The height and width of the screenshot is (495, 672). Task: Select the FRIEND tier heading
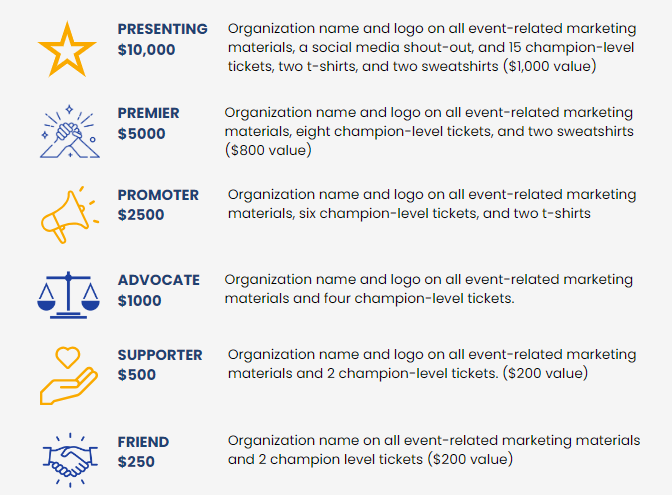click(143, 442)
